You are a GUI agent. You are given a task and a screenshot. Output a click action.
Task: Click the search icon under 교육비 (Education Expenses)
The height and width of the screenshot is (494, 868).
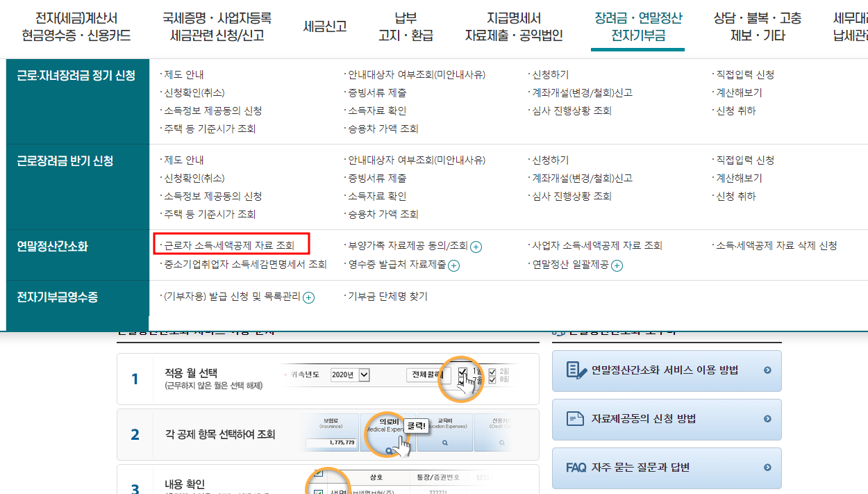[x=444, y=443]
